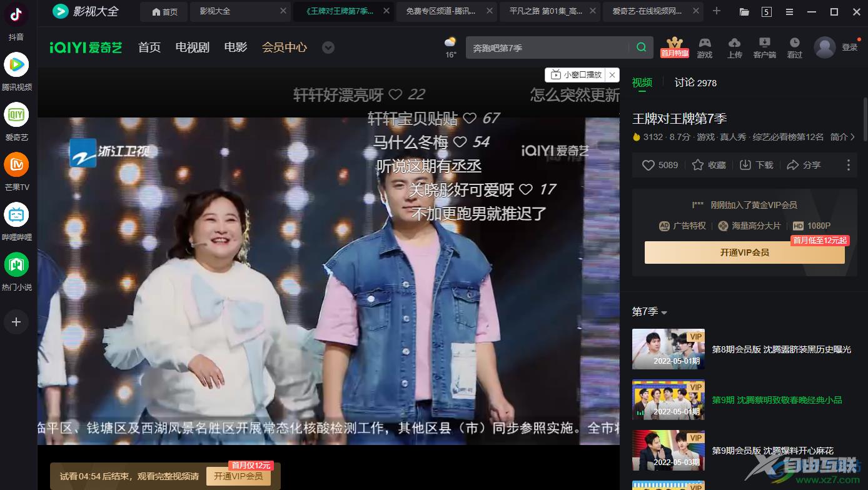The image size is (868, 490).
Task: Click the 真人秀 category tag
Action: pyautogui.click(x=734, y=137)
